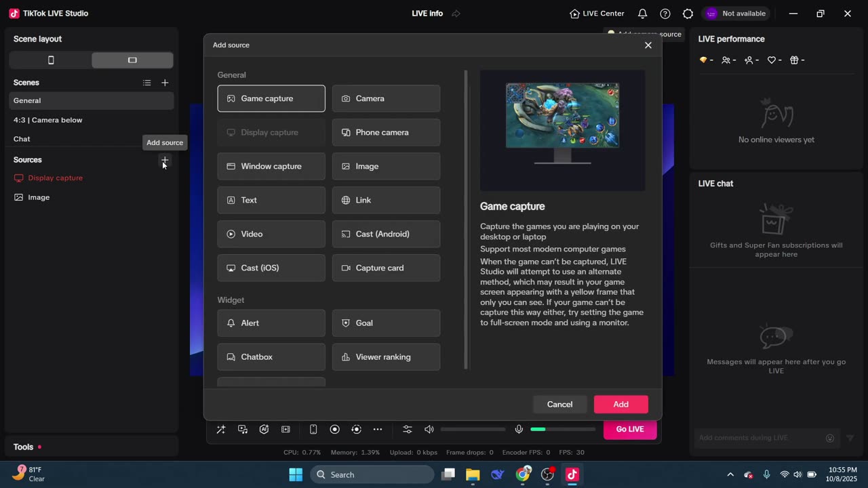The height and width of the screenshot is (488, 868).
Task: Select Capture card source
Action: pos(386,268)
